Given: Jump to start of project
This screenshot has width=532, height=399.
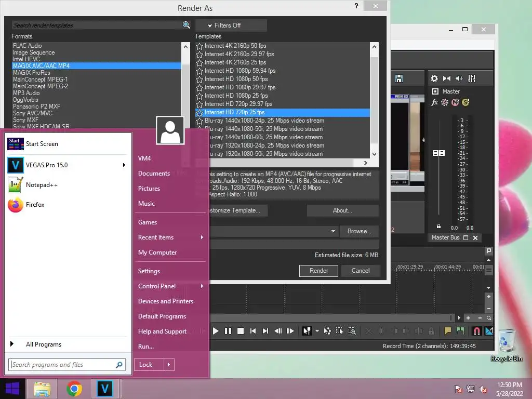Looking at the screenshot, I should click(253, 331).
